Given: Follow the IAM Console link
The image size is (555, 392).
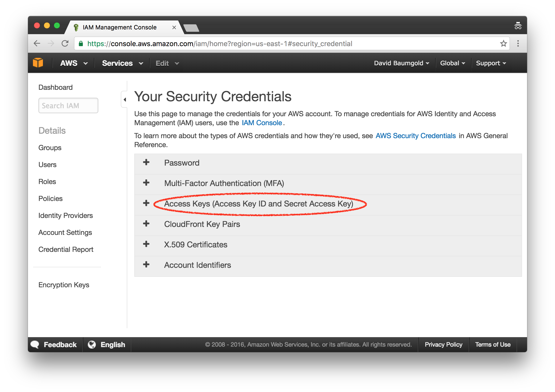Looking at the screenshot, I should point(262,123).
